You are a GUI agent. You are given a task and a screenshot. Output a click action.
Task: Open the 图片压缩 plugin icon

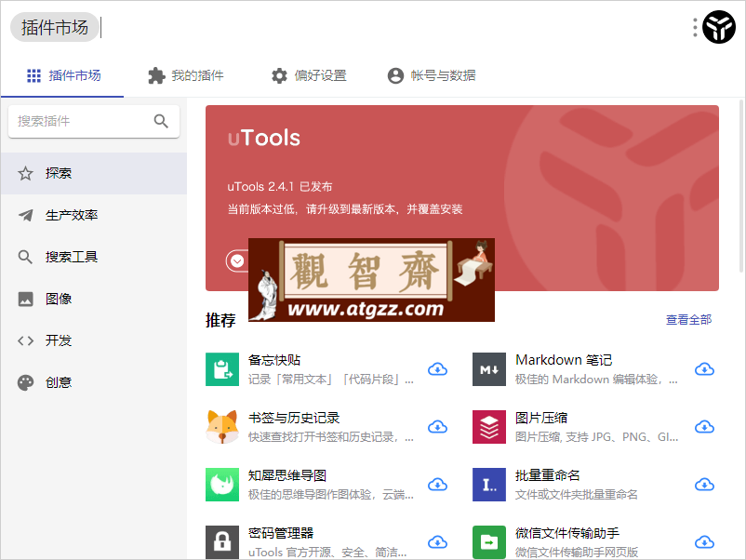(489, 427)
